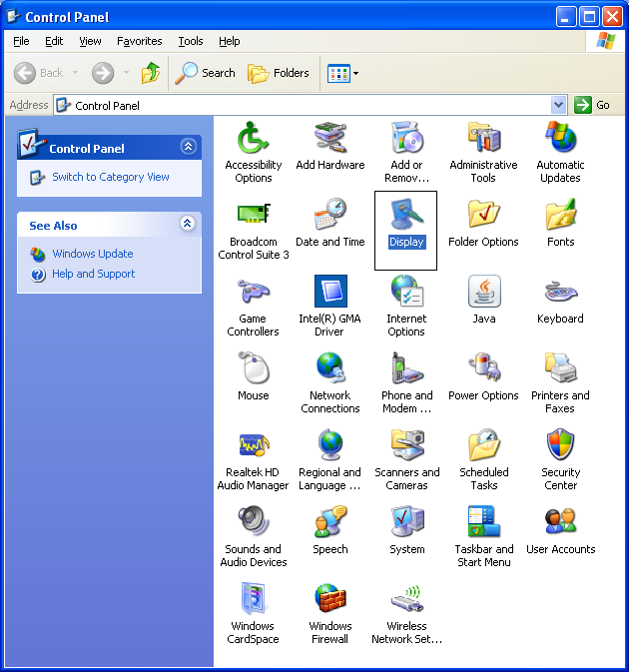
Task: Select the Mouse icon
Action: (253, 367)
